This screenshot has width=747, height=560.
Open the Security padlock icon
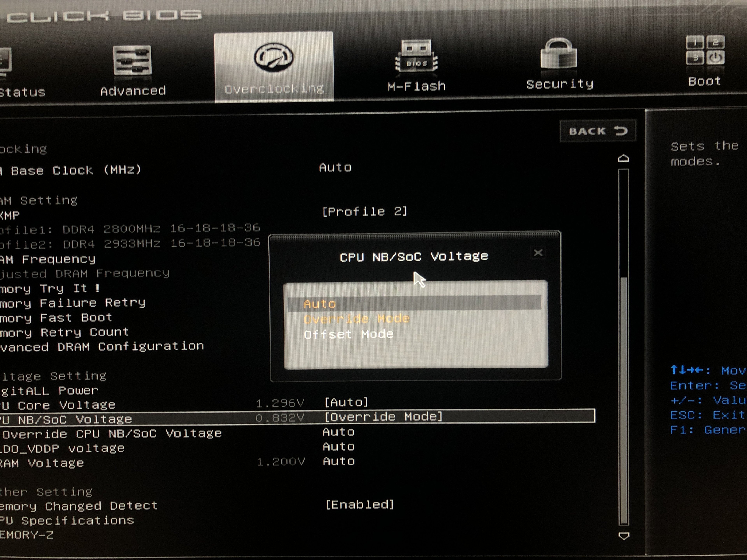(x=558, y=54)
